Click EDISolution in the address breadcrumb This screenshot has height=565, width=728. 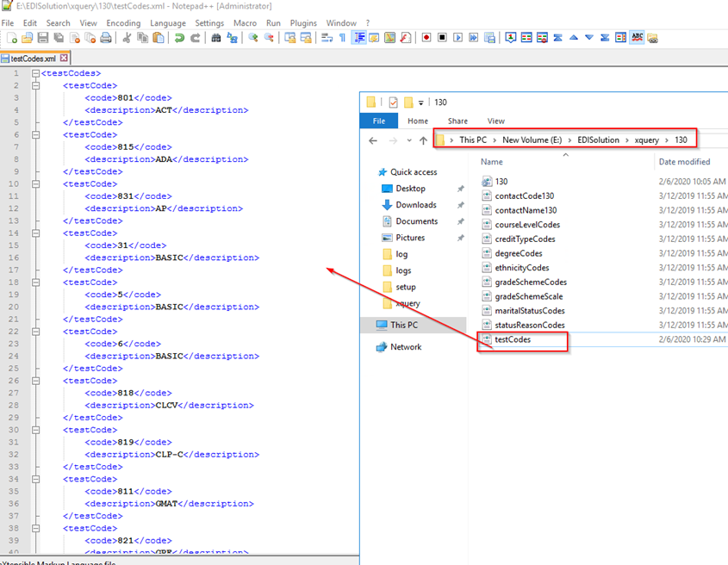[598, 140]
